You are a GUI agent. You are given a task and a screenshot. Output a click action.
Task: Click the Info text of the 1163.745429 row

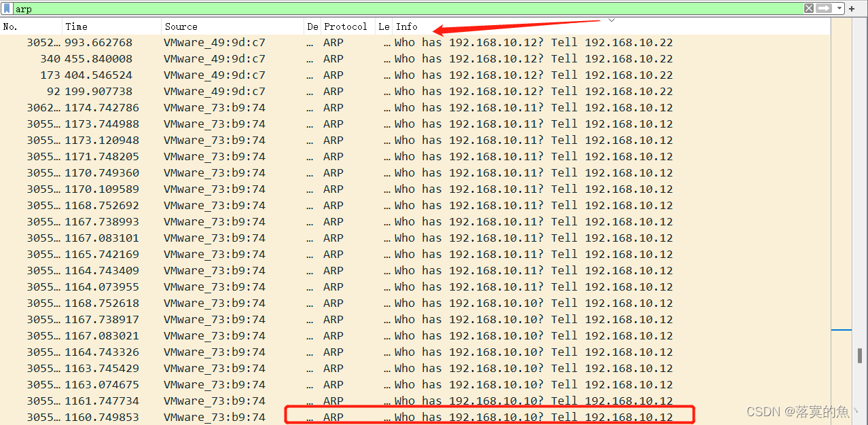534,368
